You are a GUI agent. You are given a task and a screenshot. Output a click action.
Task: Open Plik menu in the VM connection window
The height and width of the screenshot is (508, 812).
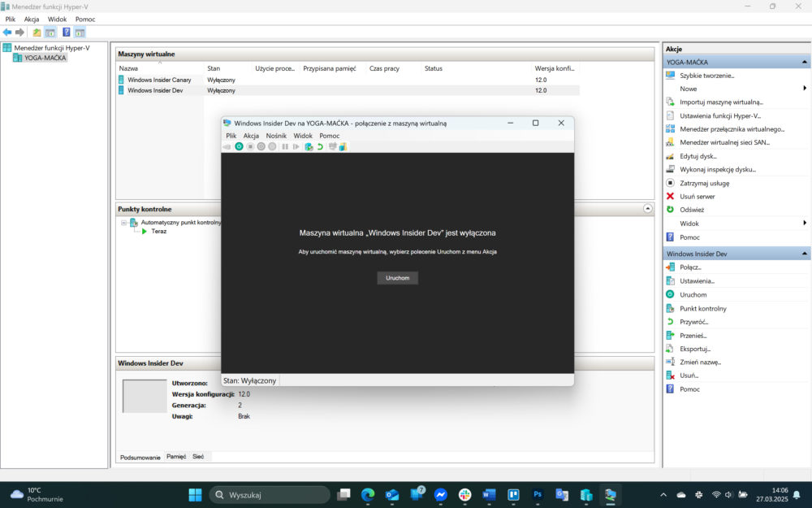point(231,135)
